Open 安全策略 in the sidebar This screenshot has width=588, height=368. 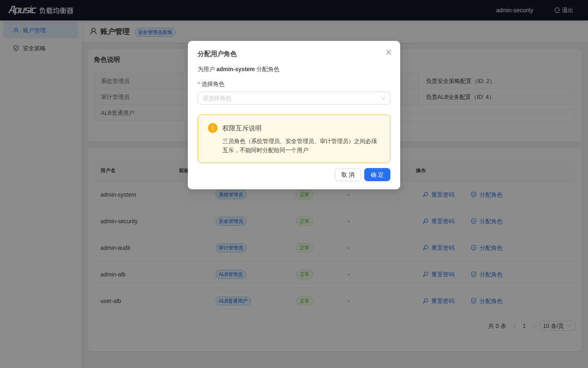pos(41,48)
